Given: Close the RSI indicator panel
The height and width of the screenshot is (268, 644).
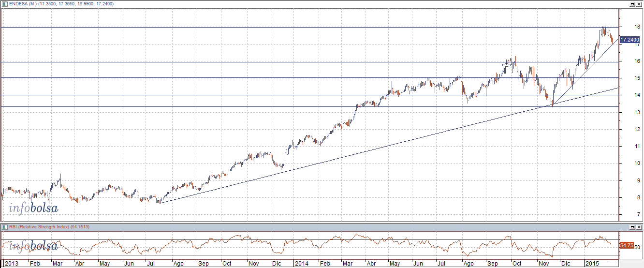Looking at the screenshot, I should click(x=639, y=226).
